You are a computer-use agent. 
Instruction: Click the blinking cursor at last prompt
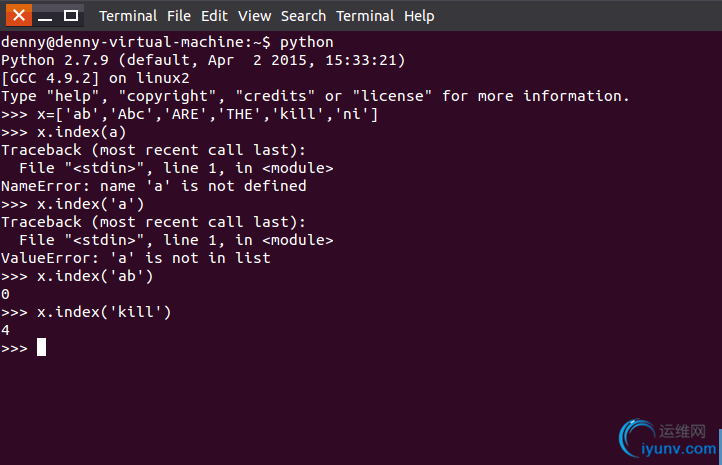click(41, 347)
